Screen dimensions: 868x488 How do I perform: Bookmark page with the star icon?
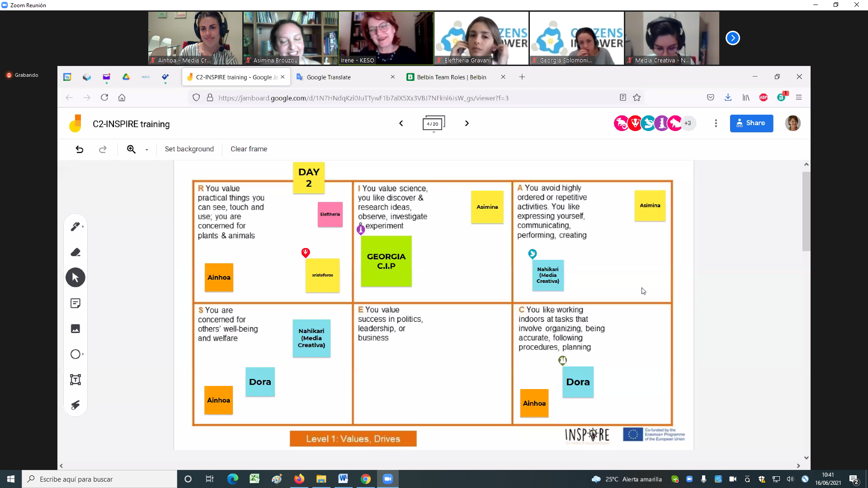coord(637,98)
